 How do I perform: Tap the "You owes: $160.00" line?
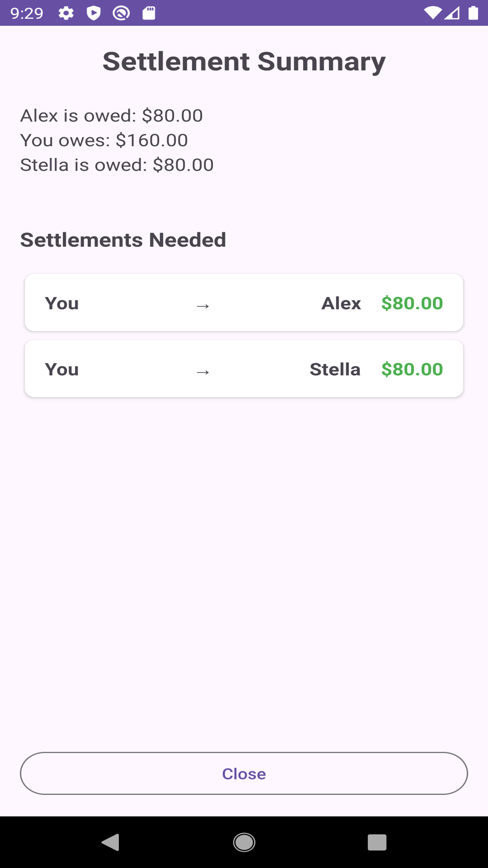pyautogui.click(x=104, y=140)
